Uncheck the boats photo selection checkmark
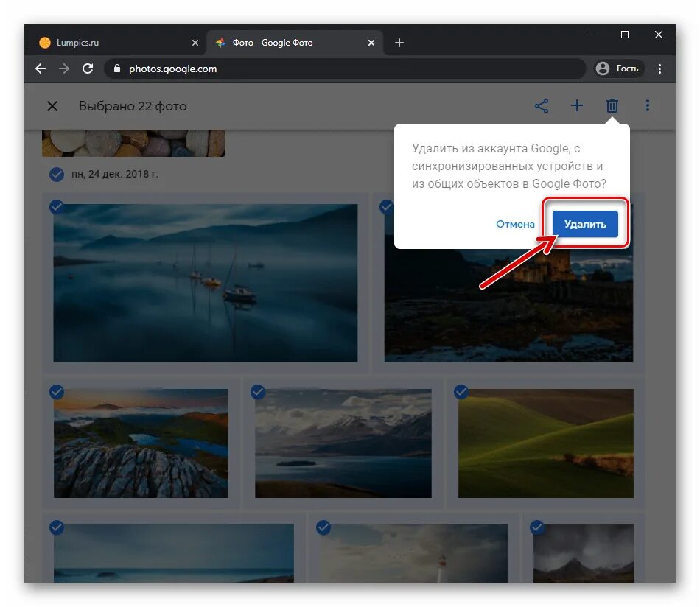This screenshot has width=700, height=607. tap(57, 207)
